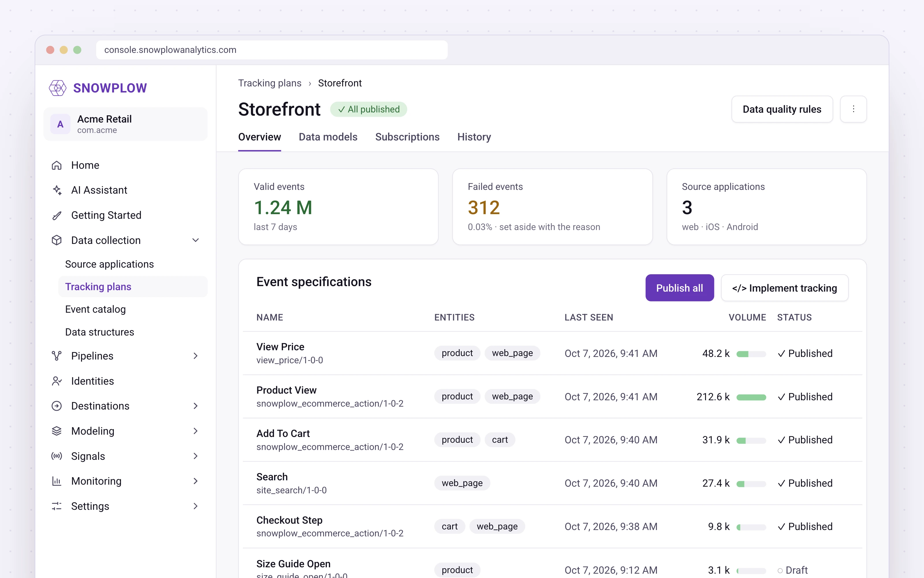Open Implement tracking
This screenshot has height=578, width=924.
[x=785, y=288]
